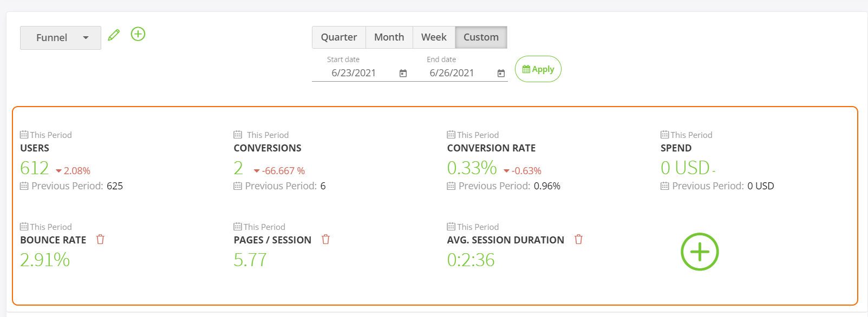Click the 0 USD spend value

point(685,168)
